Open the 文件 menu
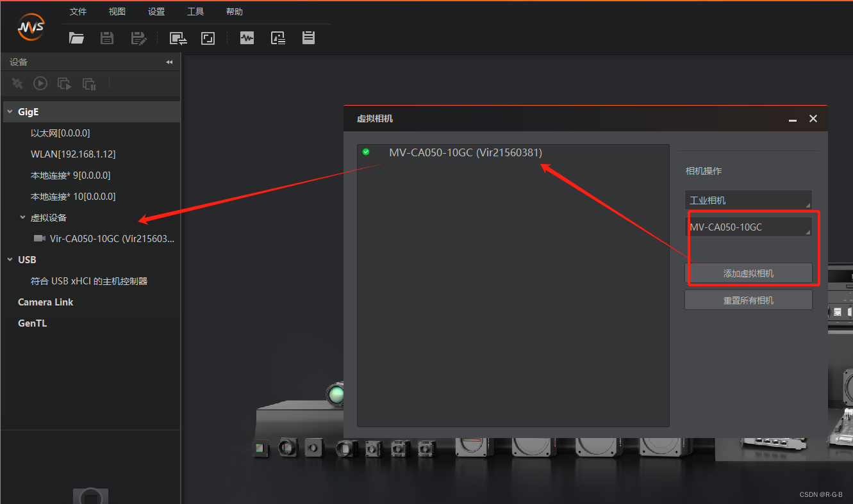The width and height of the screenshot is (853, 504). tap(78, 12)
